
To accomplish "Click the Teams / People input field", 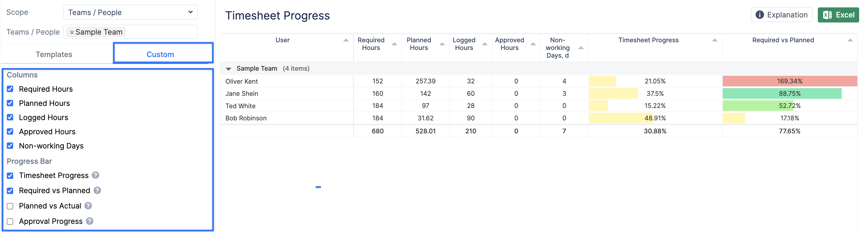I will (x=130, y=32).
